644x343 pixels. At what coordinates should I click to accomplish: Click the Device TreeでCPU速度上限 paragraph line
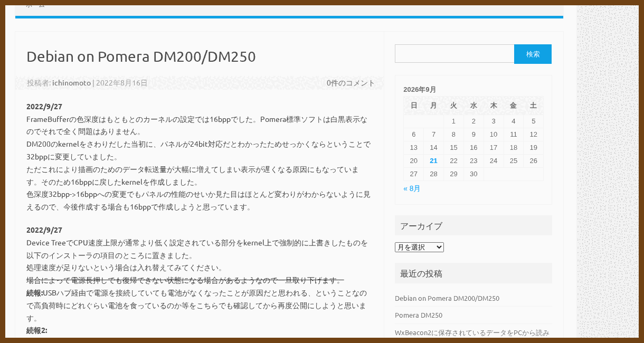197,243
